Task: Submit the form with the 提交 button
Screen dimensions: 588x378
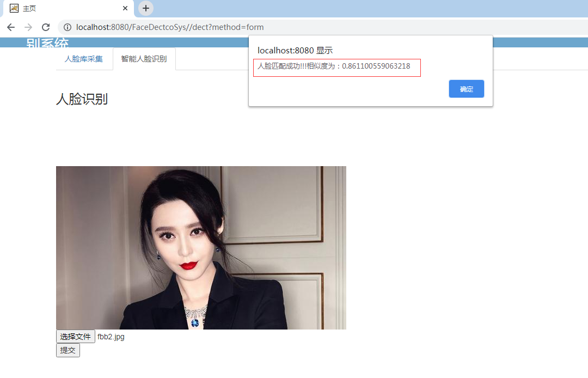Action: (x=68, y=350)
